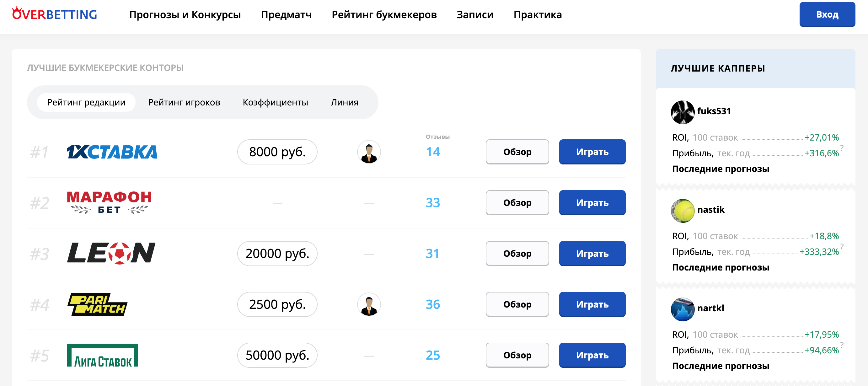Click the manager avatar in Parimatch row
The width and height of the screenshot is (868, 386).
point(369,304)
